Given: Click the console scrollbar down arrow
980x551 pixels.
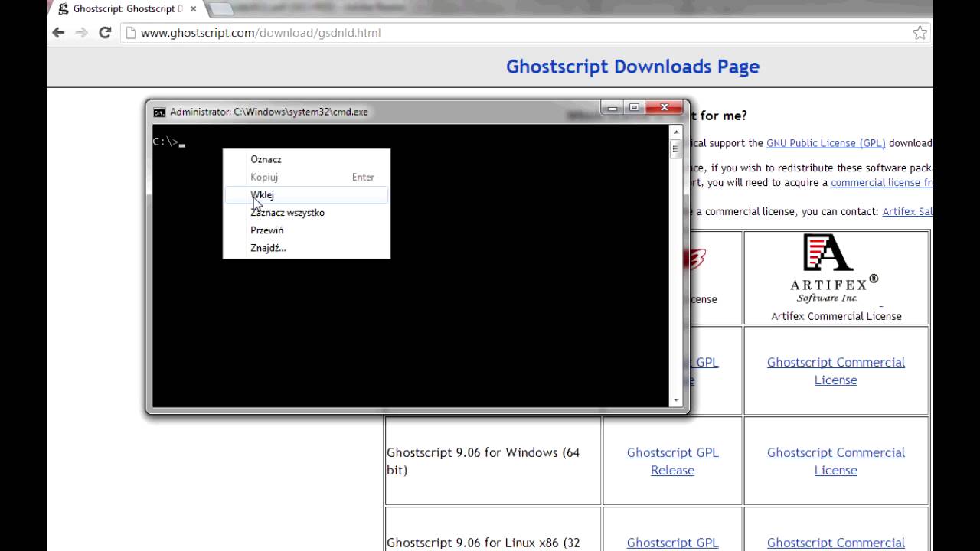Looking at the screenshot, I should 675,400.
